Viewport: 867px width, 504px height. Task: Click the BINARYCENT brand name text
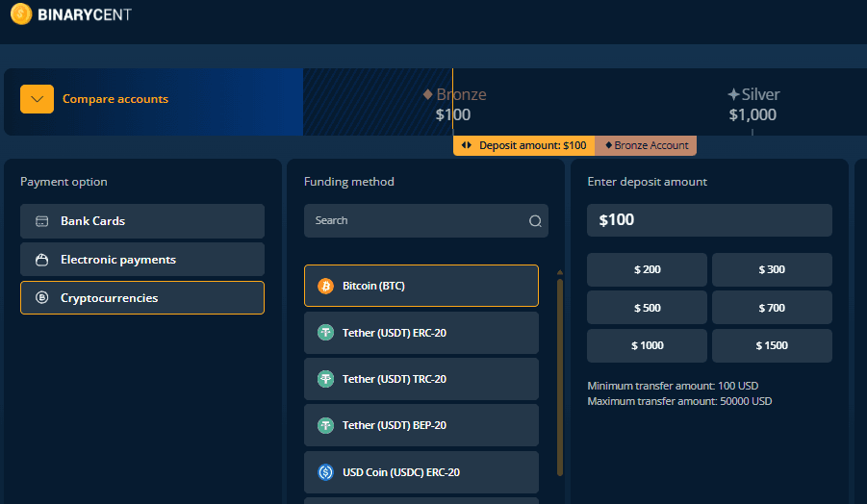[85, 14]
